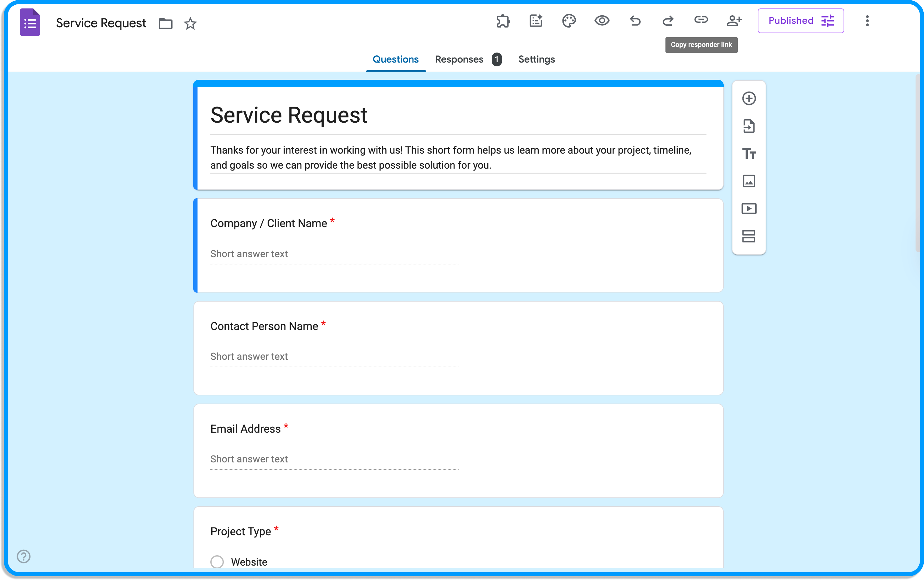This screenshot has height=580, width=924.
Task: Click the AI-assisted form suggestions icon
Action: (536, 21)
